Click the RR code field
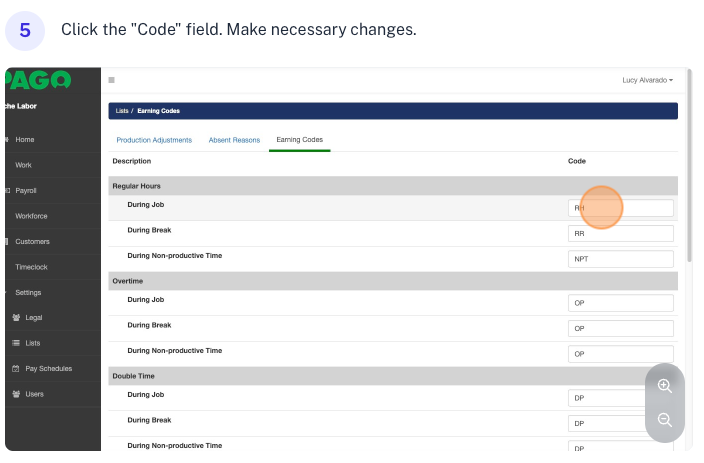The image size is (704, 463). coord(620,233)
